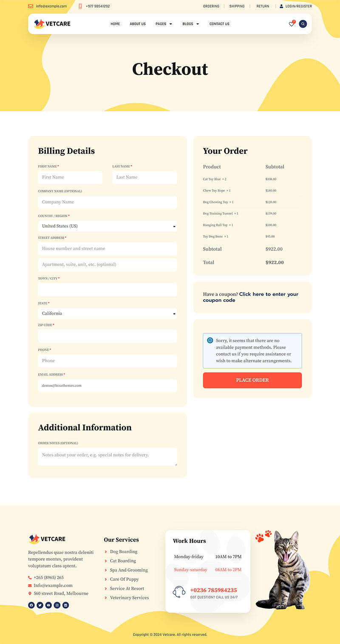
Task: Open the State dropdown
Action: point(108,313)
